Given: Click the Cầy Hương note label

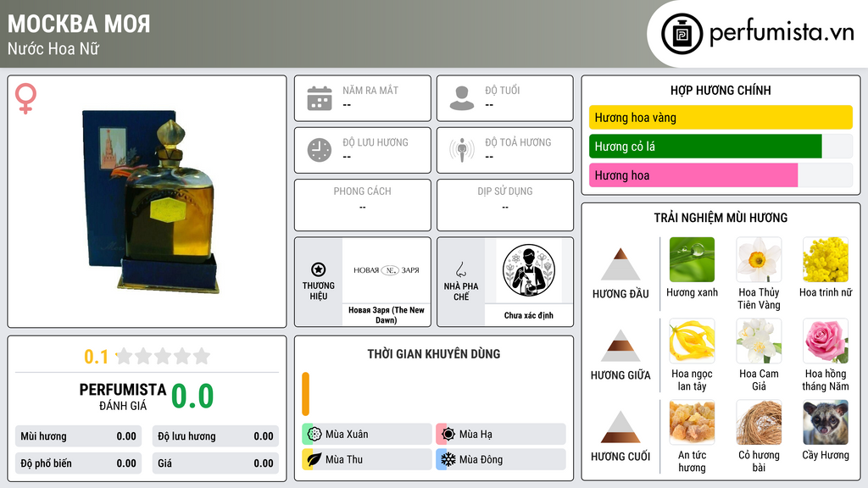Looking at the screenshot, I should click(x=826, y=455).
